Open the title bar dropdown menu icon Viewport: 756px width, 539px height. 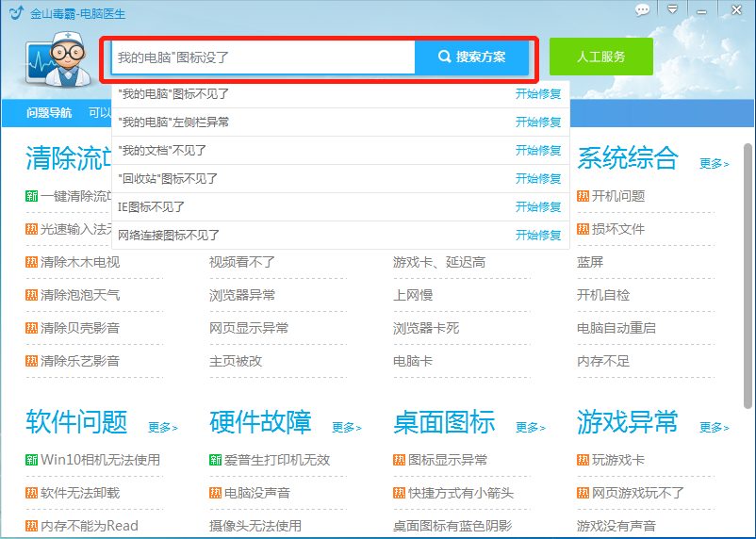672,9
